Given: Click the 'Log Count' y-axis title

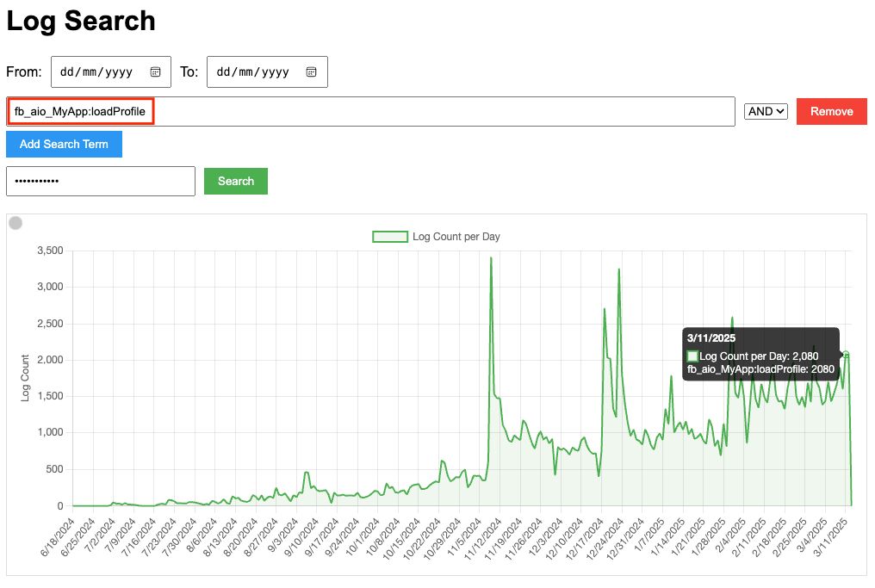Looking at the screenshot, I should [25, 378].
